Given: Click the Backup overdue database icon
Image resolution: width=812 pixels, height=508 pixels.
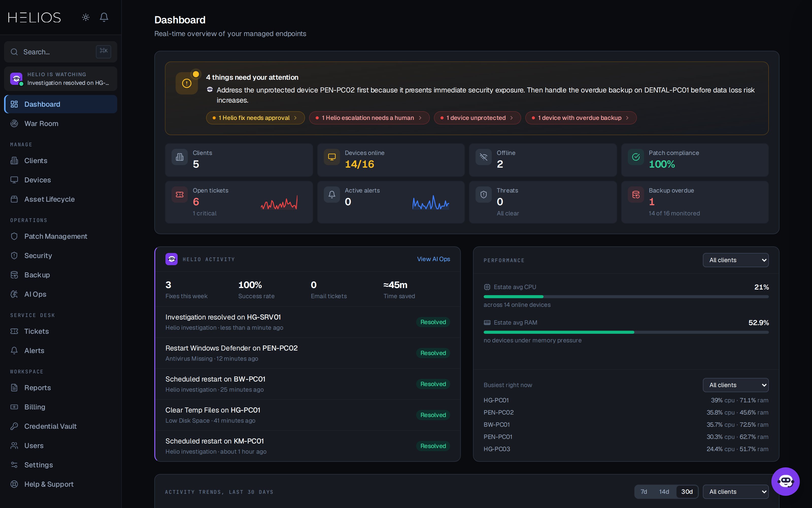Looking at the screenshot, I should click(x=635, y=195).
